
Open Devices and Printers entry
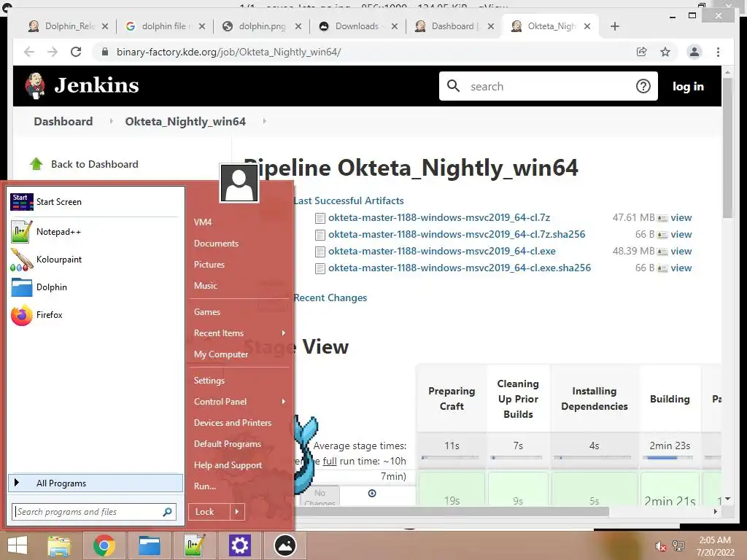[233, 423]
